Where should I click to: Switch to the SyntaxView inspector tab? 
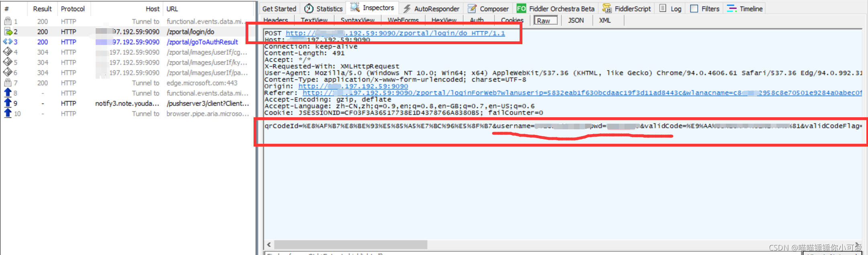[x=358, y=20]
